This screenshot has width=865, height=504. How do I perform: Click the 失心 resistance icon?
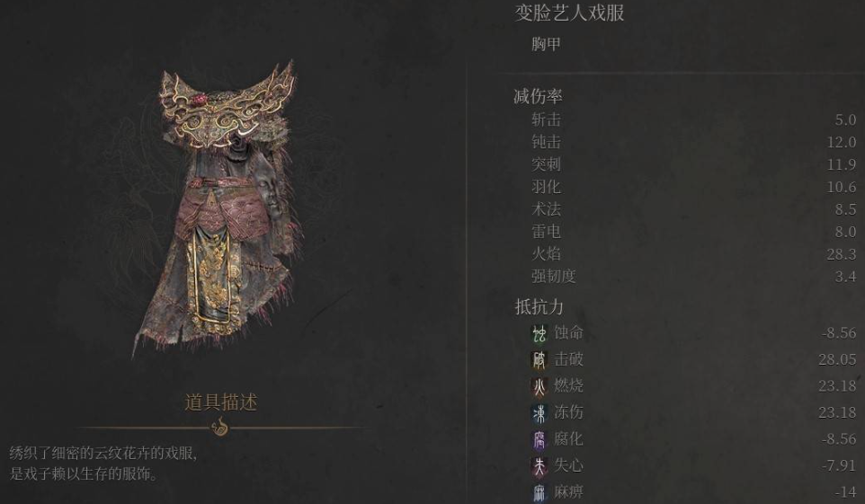[539, 465]
